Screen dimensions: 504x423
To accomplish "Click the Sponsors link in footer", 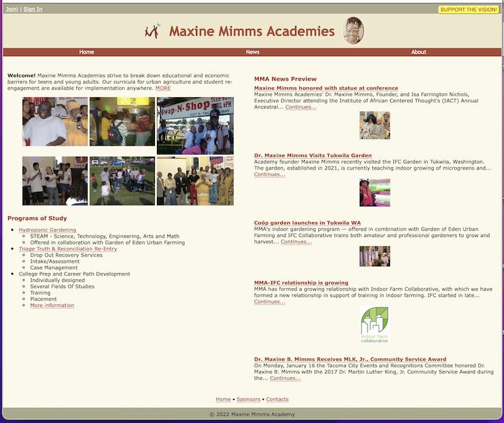I will [248, 400].
